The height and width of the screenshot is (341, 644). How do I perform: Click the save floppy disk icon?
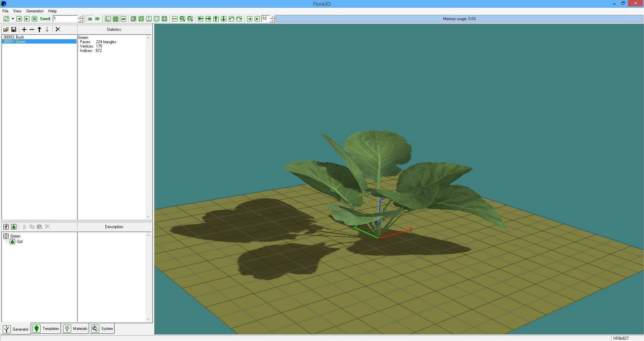[x=14, y=29]
